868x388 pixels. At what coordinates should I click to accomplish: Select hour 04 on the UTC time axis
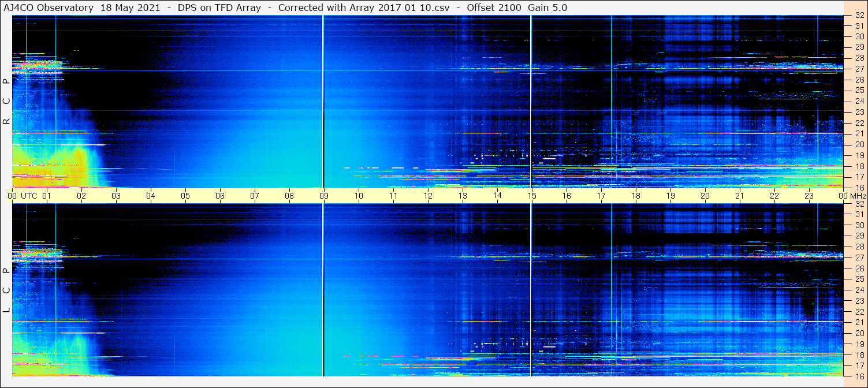tap(151, 196)
